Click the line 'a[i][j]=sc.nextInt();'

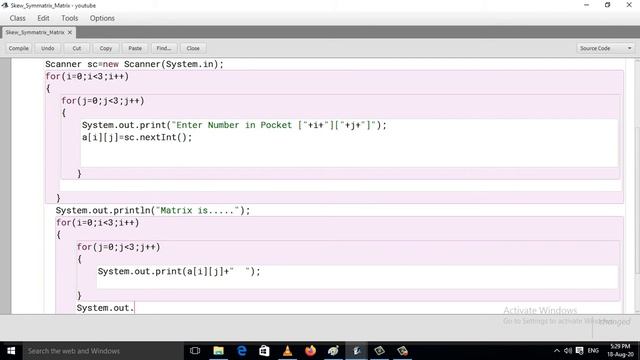pyautogui.click(x=137, y=137)
